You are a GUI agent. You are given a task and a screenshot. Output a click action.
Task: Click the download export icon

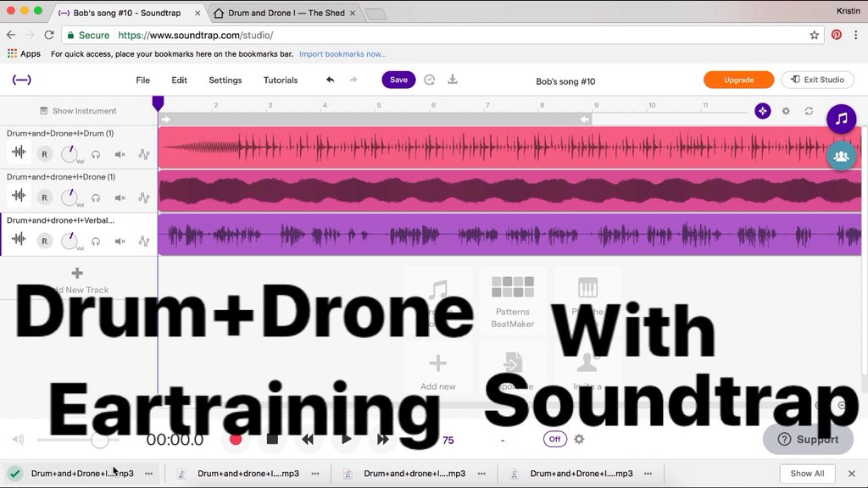[453, 80]
